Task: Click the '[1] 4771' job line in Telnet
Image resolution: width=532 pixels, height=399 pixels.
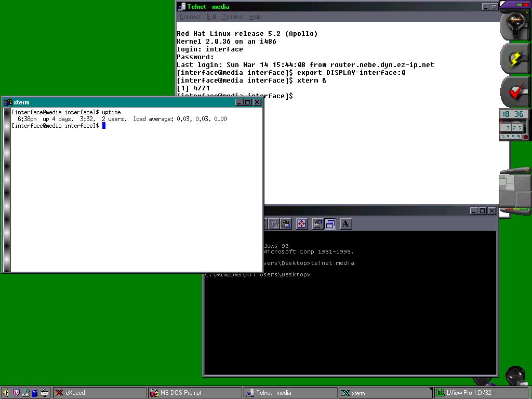Action: click(193, 88)
